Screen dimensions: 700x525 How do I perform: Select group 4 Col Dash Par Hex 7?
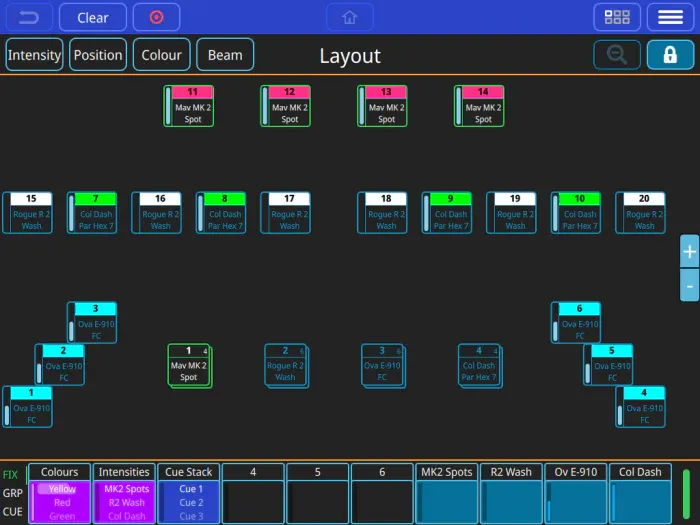pyautogui.click(x=480, y=366)
